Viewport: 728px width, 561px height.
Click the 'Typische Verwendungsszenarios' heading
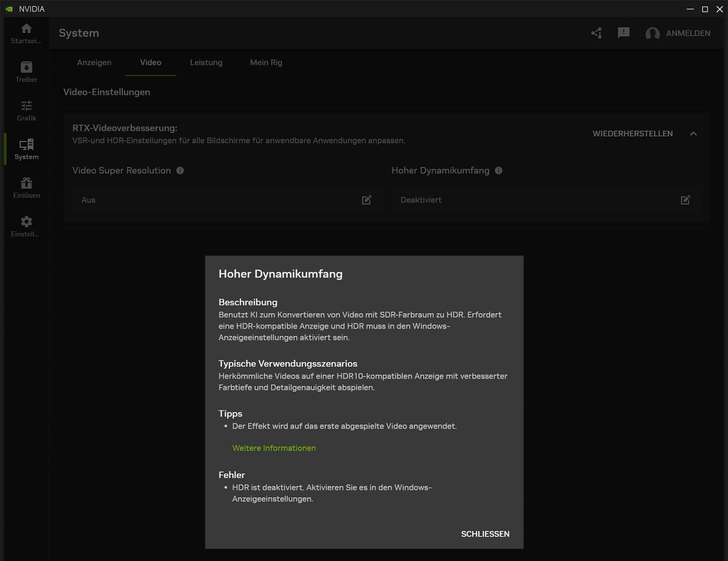(288, 364)
